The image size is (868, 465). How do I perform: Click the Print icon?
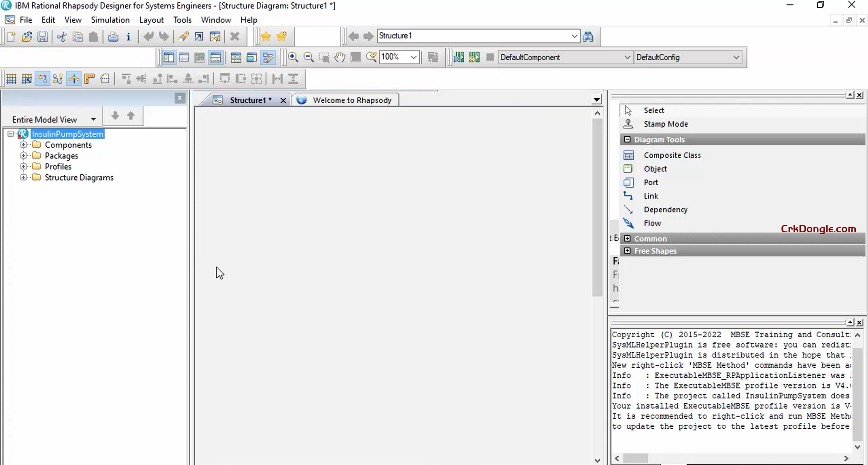click(x=113, y=37)
